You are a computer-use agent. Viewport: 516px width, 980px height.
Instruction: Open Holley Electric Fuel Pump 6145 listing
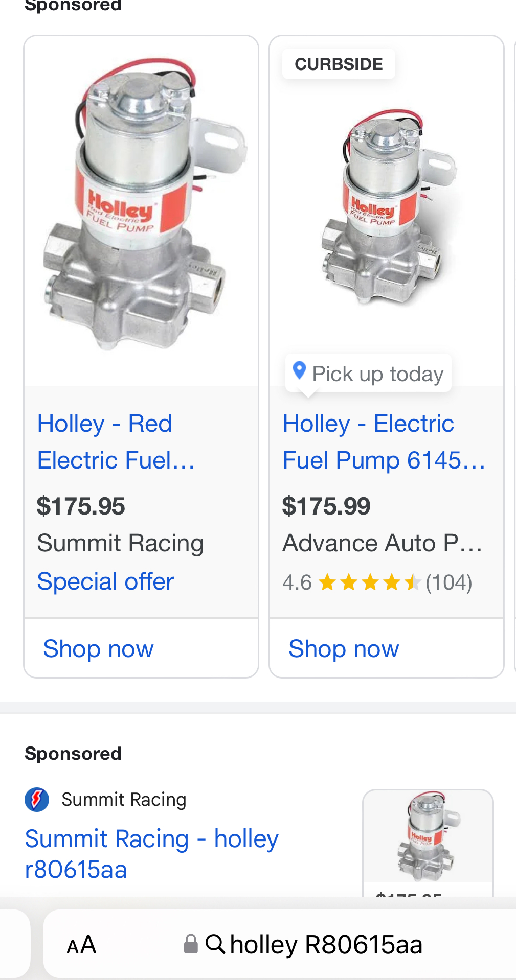pyautogui.click(x=384, y=441)
